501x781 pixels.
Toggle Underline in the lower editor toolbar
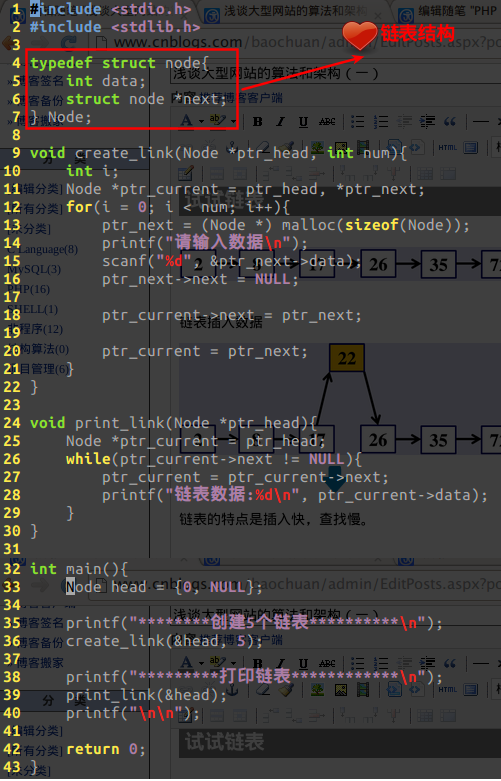303,663
